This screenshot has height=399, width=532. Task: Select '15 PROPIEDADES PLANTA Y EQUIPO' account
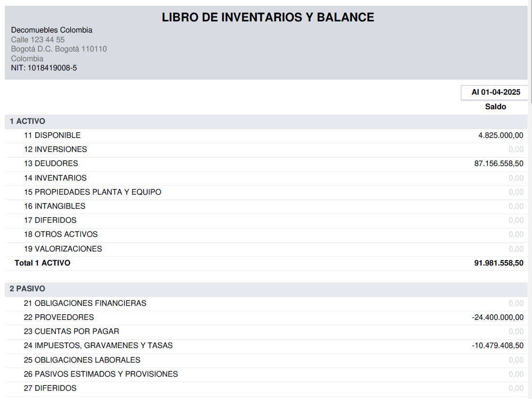[x=93, y=192]
